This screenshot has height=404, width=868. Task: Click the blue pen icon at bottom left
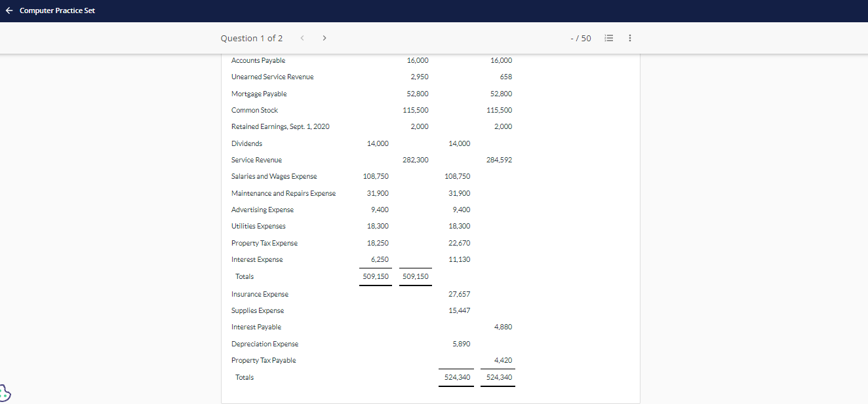[x=5, y=393]
